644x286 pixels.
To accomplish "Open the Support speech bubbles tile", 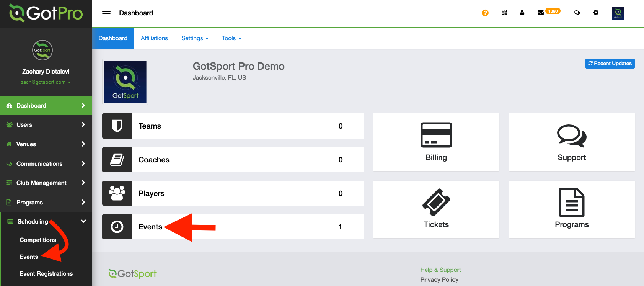I will [x=572, y=142].
